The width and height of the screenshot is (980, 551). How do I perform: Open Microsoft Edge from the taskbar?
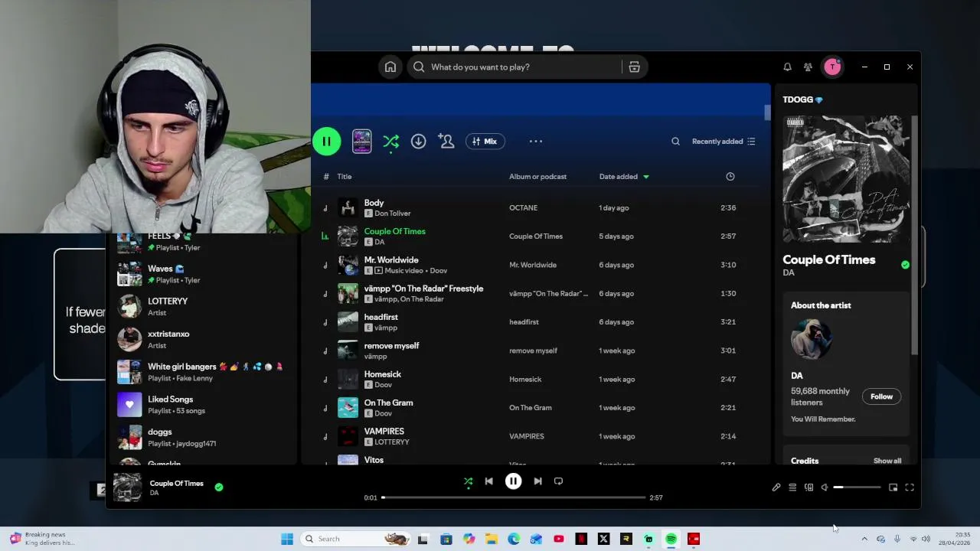tap(514, 539)
